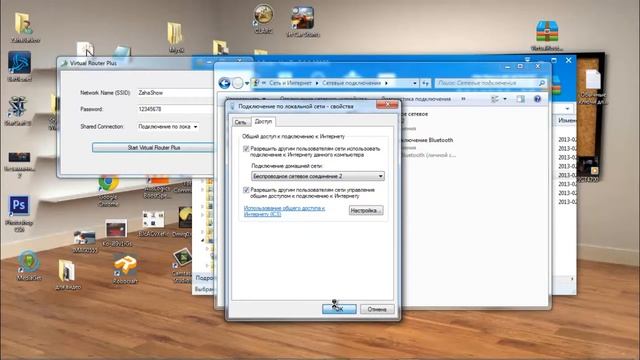Open the Help question mark icon
Viewport: 640px width, 360px height.
coord(537,99)
